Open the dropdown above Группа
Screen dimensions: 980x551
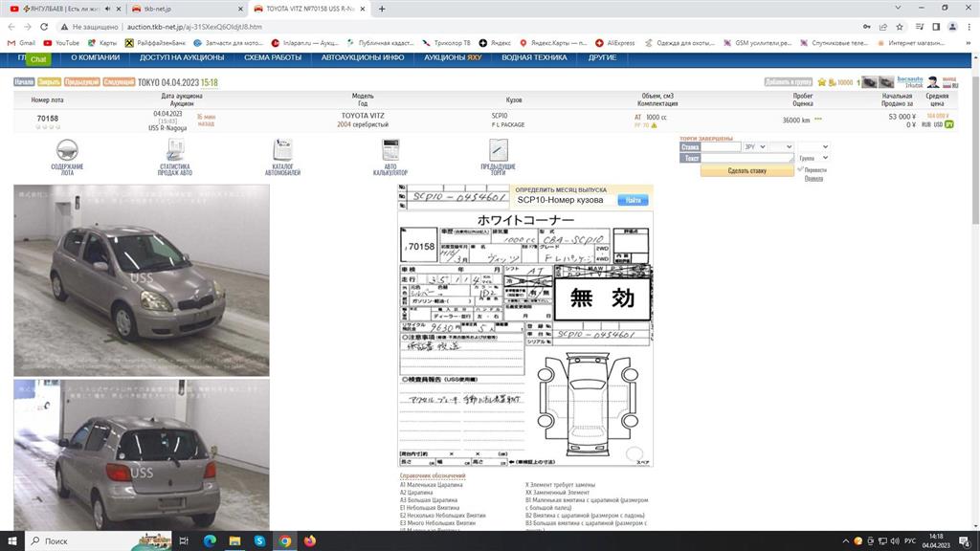813,146
